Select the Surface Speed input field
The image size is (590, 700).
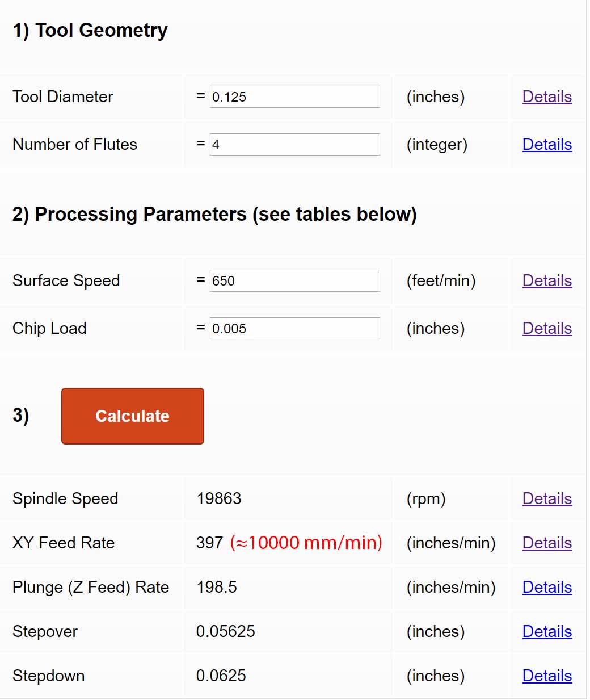click(x=295, y=281)
